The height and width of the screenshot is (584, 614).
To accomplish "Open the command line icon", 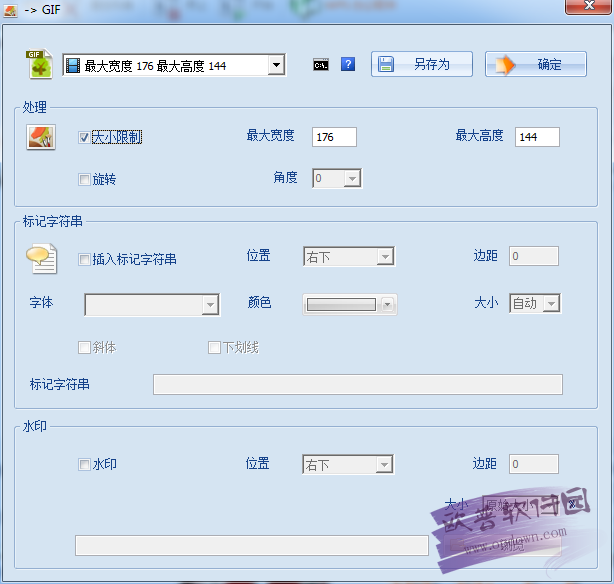I will (321, 65).
